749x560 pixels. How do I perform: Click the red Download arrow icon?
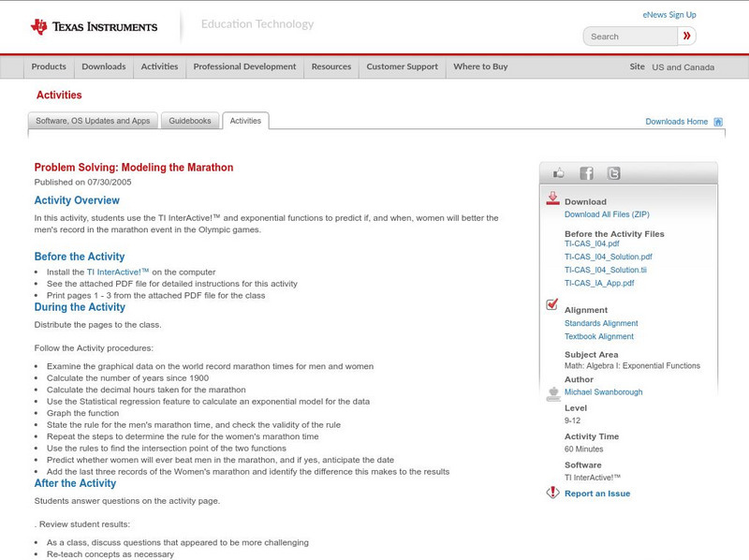(552, 199)
